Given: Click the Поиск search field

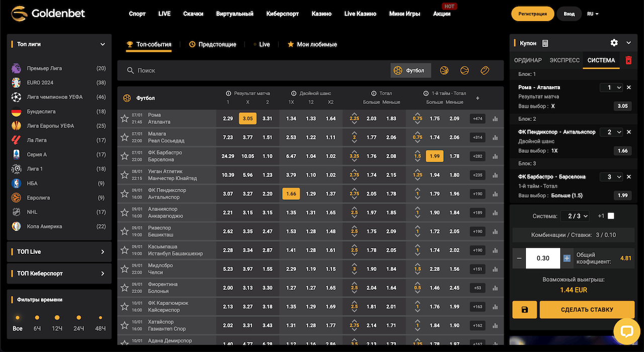Looking at the screenshot, I should tap(252, 71).
